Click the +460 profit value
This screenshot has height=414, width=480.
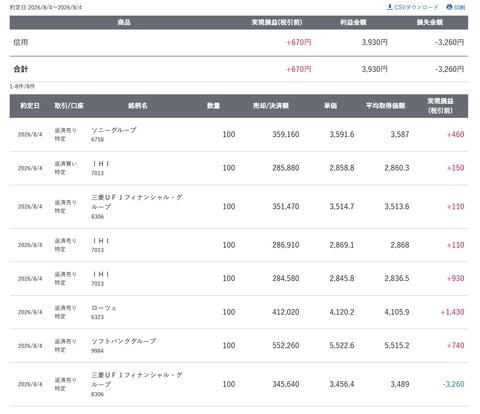click(x=455, y=134)
